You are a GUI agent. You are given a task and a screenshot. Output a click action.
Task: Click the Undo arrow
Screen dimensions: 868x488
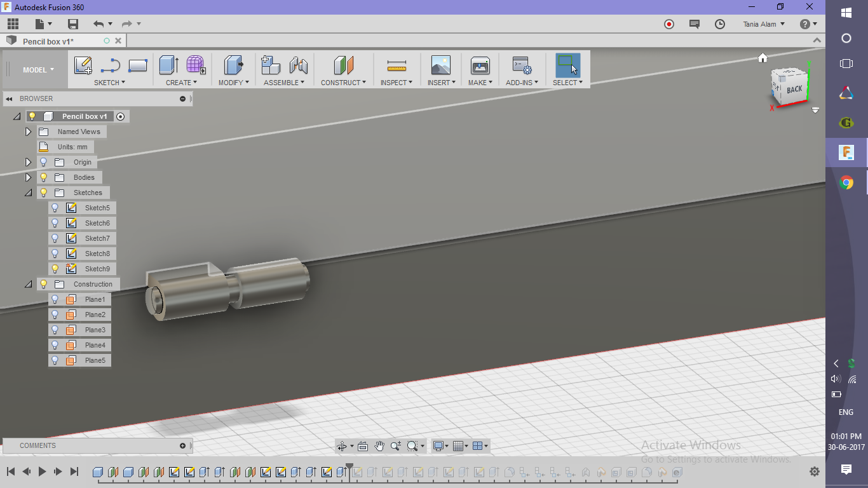98,24
